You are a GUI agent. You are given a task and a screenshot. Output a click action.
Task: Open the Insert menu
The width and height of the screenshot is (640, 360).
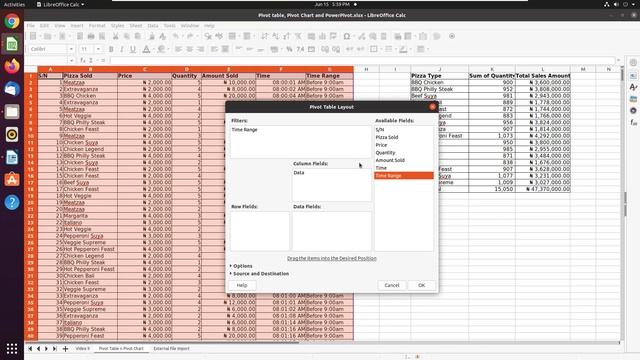pyautogui.click(x=77, y=26)
